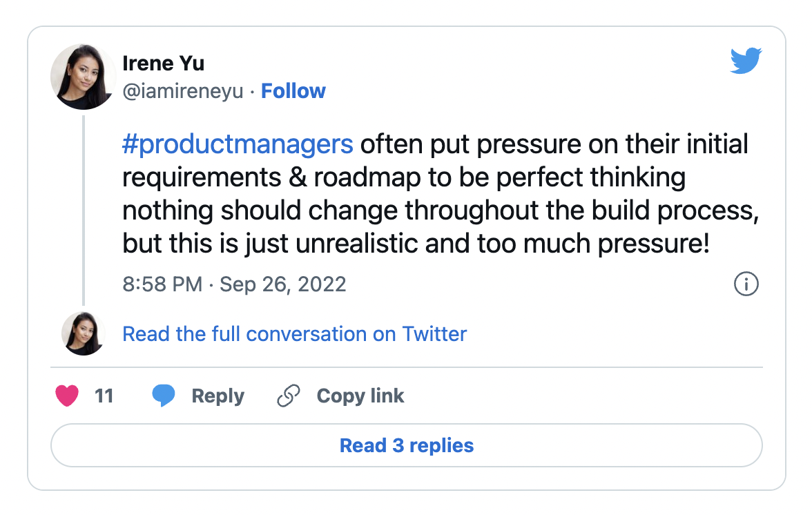Read the full conversation on Twitter
812x515 pixels.
point(294,334)
